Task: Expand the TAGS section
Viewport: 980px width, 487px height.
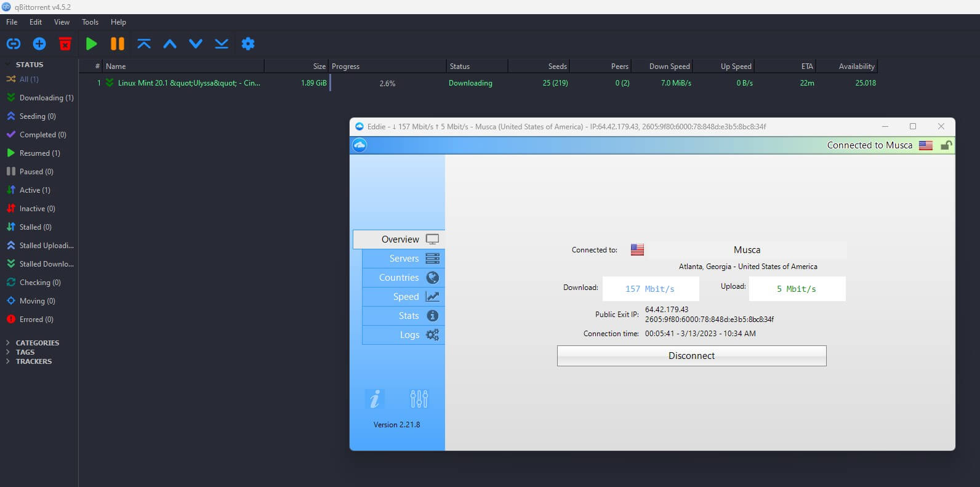Action: coord(8,352)
